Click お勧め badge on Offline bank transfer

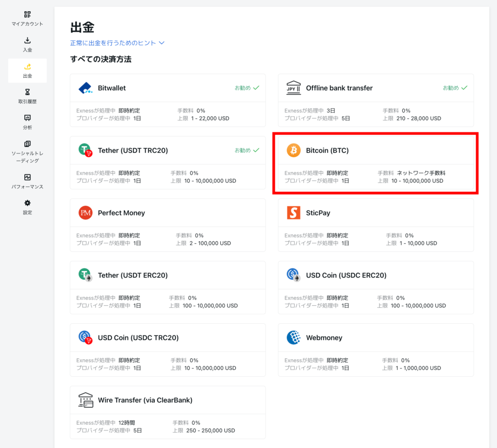point(455,88)
